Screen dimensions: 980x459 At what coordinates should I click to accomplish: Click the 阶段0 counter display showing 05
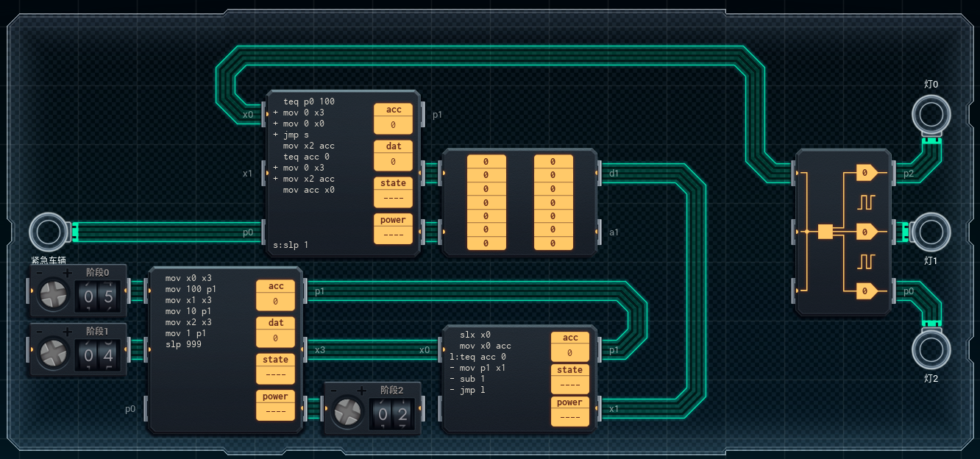[x=99, y=297]
